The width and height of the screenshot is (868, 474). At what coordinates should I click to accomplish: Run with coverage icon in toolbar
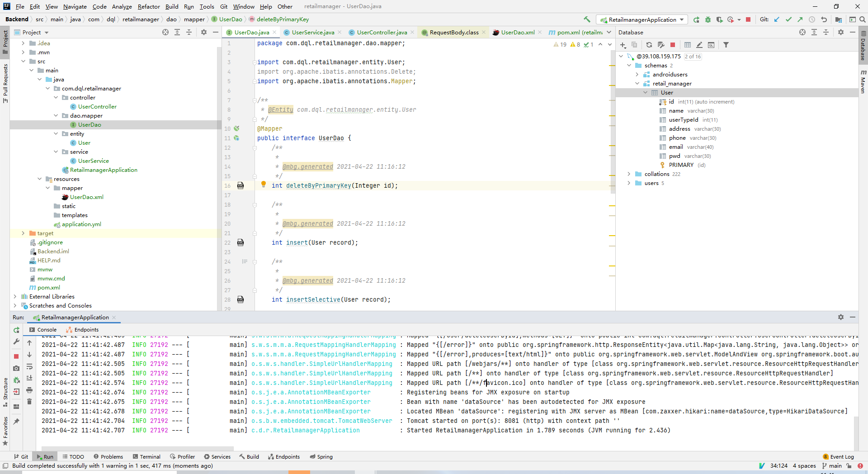(719, 19)
